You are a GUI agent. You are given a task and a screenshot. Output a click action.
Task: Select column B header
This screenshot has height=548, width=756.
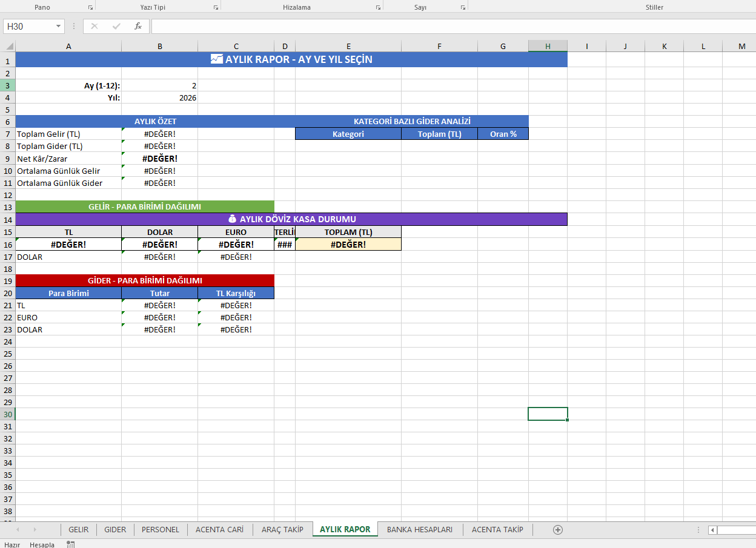click(159, 47)
